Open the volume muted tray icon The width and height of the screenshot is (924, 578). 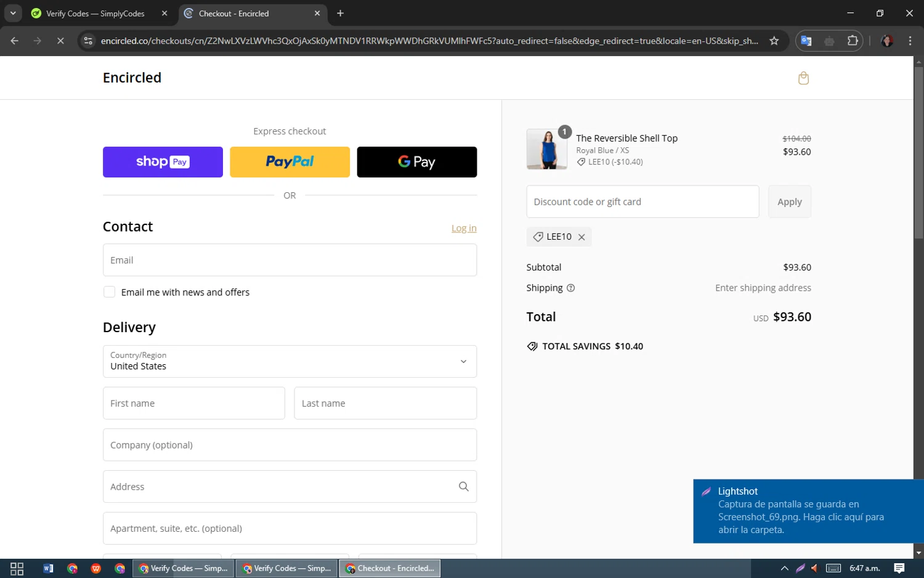click(814, 569)
